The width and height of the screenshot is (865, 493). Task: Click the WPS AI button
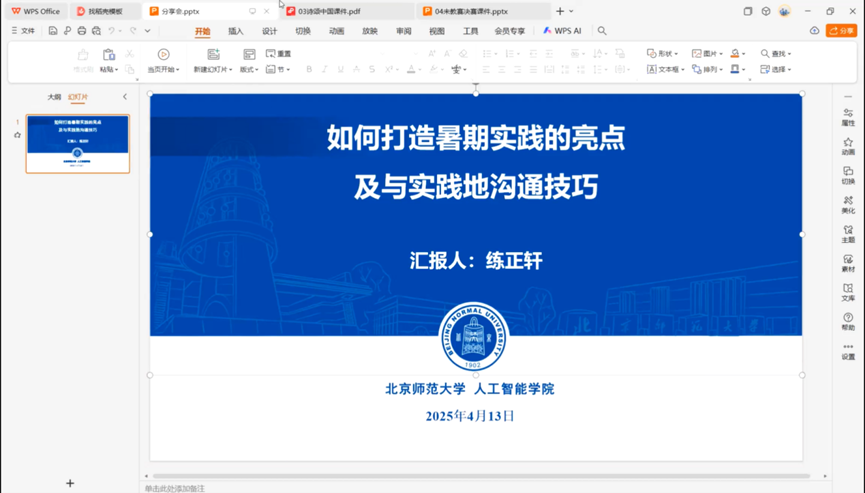pyautogui.click(x=562, y=31)
